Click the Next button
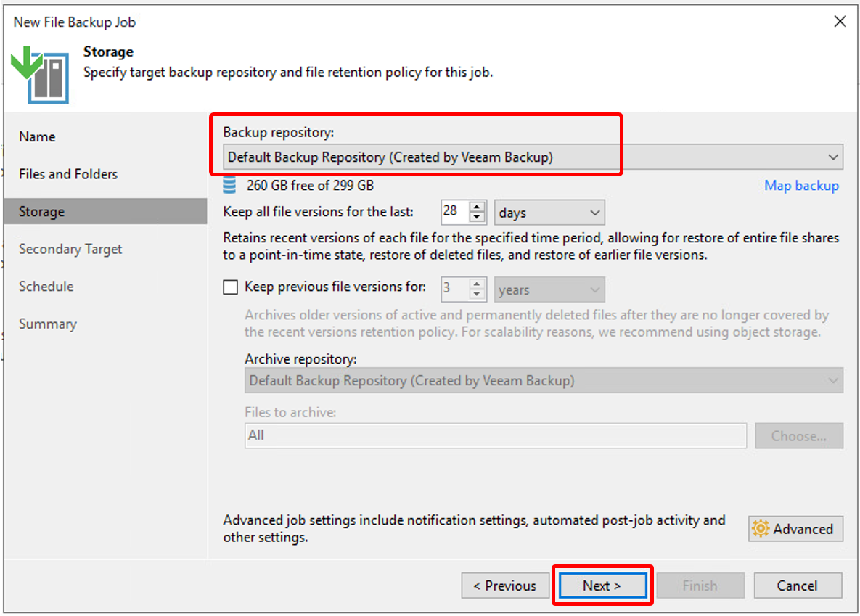860x616 pixels. click(x=602, y=586)
